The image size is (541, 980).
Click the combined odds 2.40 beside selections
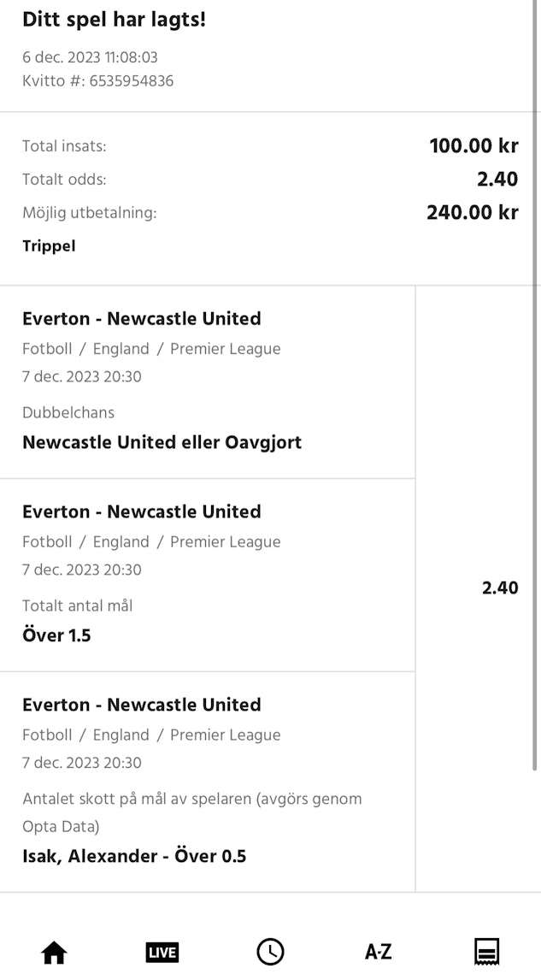500,588
